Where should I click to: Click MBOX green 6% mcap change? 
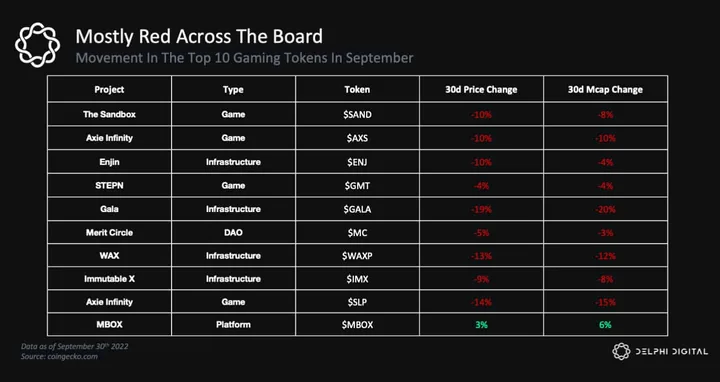click(x=605, y=325)
